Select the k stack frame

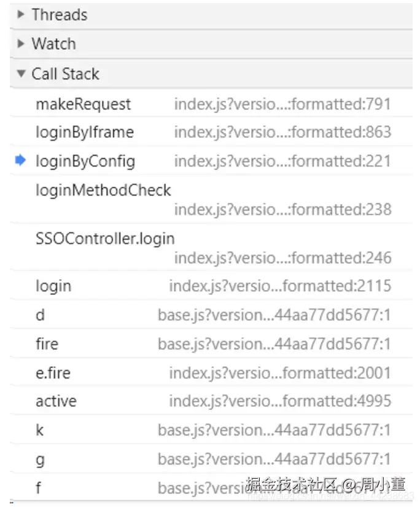coord(40,430)
